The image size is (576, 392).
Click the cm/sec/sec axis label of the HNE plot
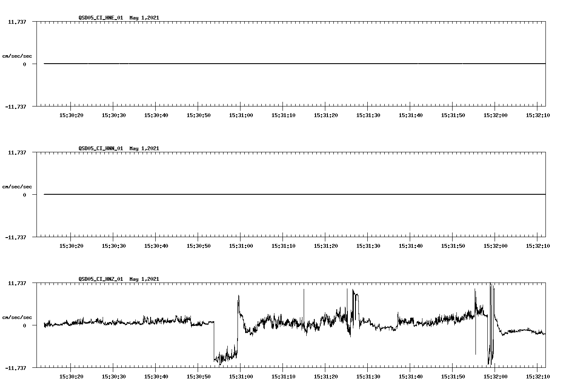click(x=17, y=56)
